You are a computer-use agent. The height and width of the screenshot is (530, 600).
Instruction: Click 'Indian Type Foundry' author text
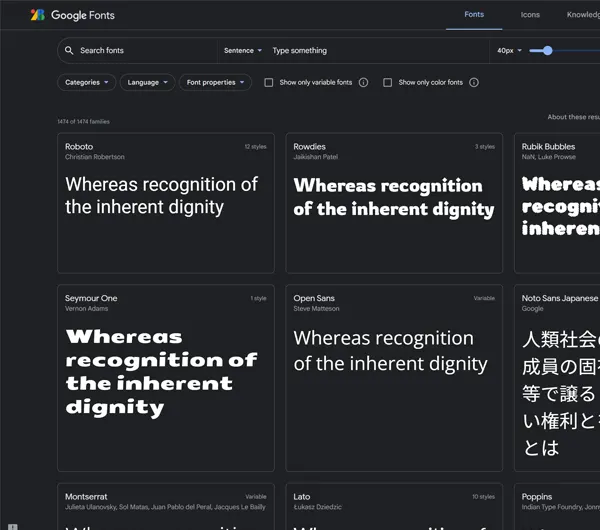coord(554,507)
